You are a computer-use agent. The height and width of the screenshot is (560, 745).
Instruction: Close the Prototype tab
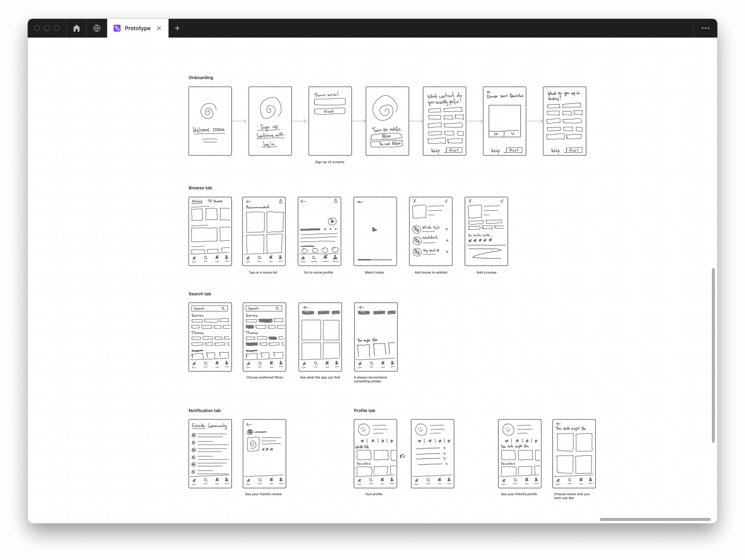159,28
